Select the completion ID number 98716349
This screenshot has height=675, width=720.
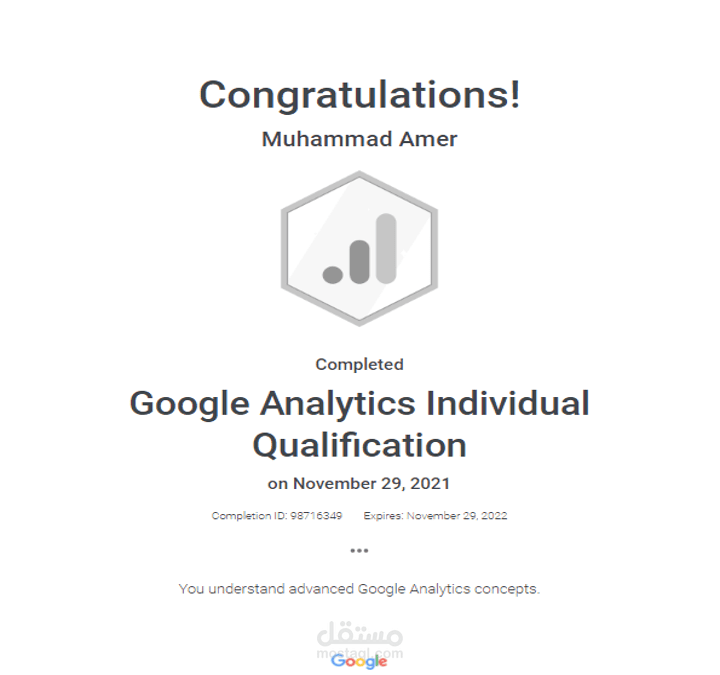point(315,516)
